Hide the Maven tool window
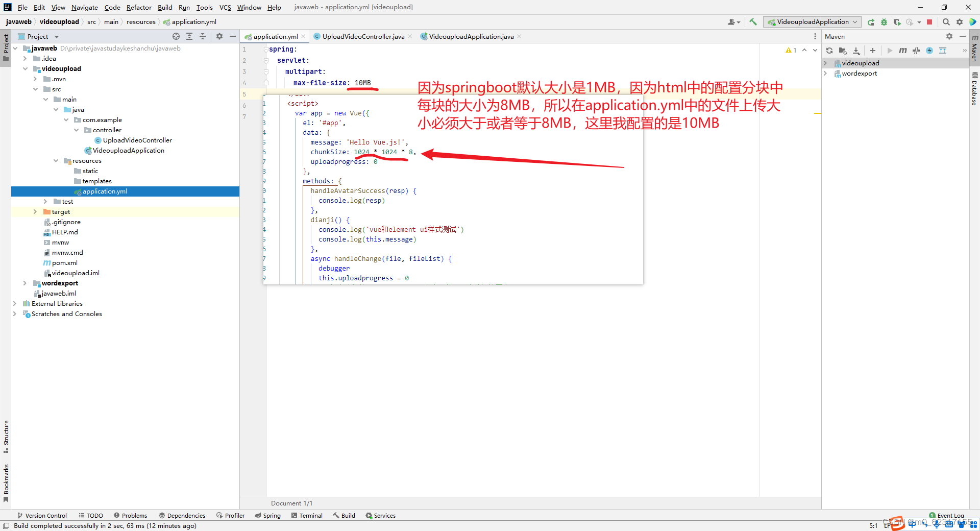 pos(963,36)
